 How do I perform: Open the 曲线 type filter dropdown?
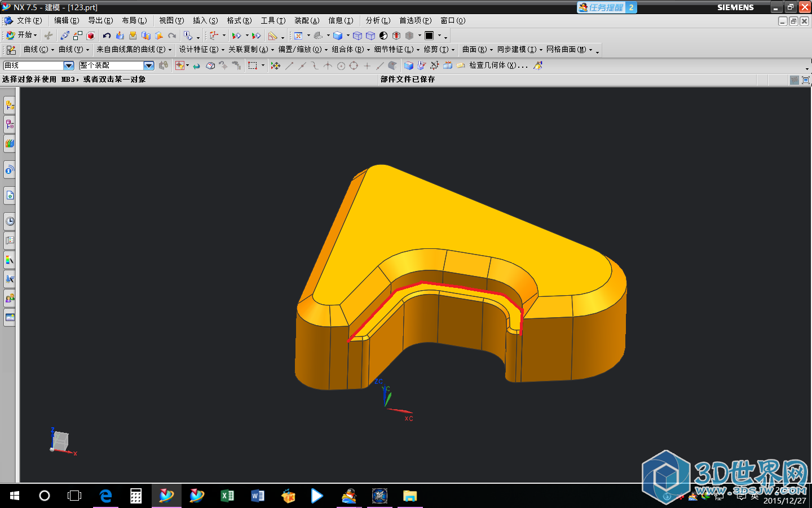tap(69, 65)
